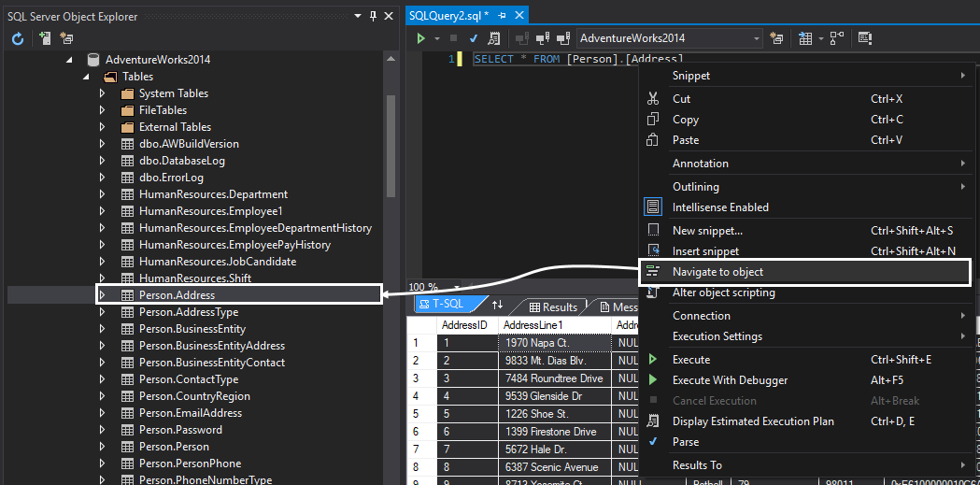Select Navigate to object menu item

(717, 272)
